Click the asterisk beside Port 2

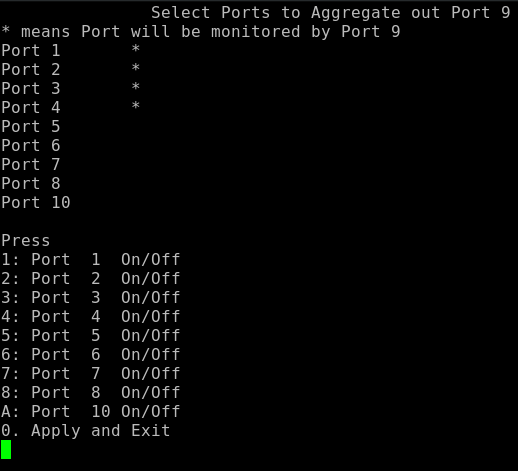click(135, 68)
